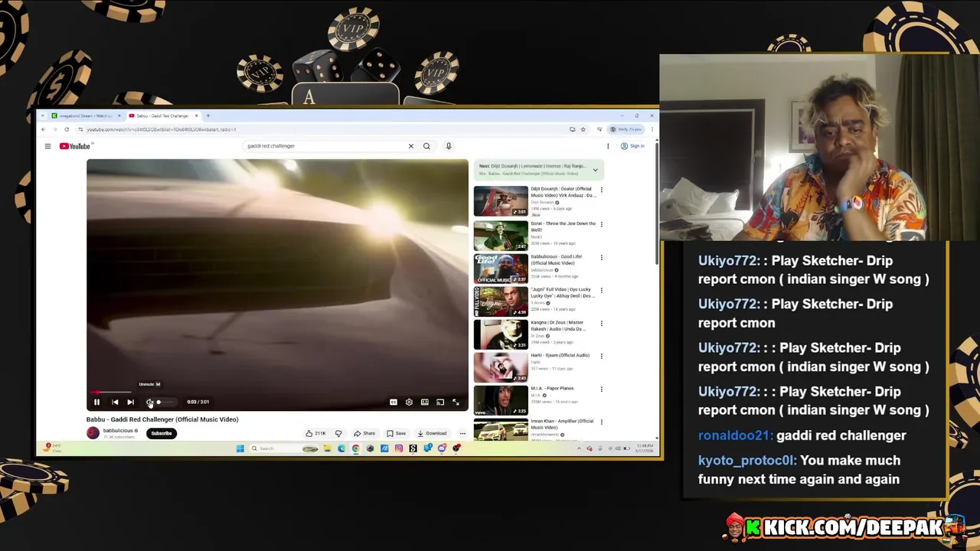Skip to previous video in player
This screenshot has height=551, width=980.
click(115, 402)
